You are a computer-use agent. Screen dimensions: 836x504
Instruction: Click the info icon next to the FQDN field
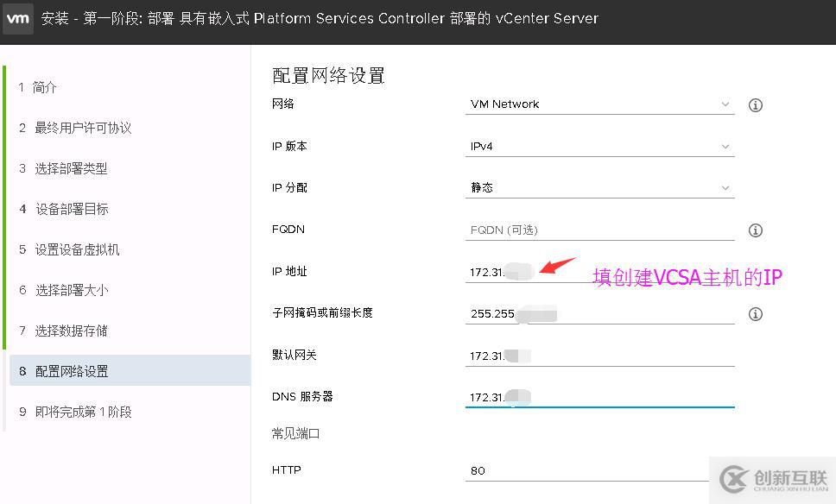(x=755, y=230)
